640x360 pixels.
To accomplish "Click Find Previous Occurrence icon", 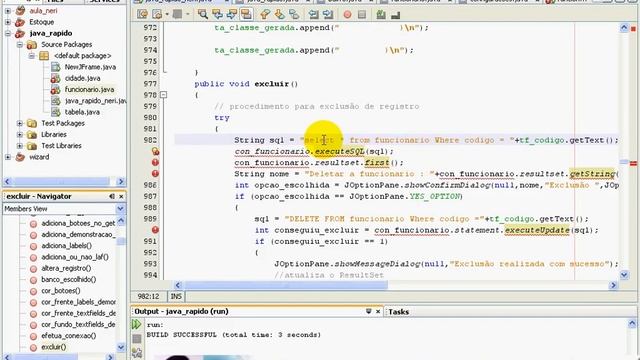I will click(x=217, y=15).
